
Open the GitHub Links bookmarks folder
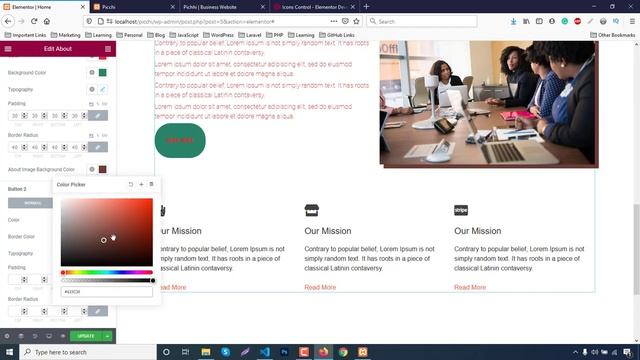(337, 35)
